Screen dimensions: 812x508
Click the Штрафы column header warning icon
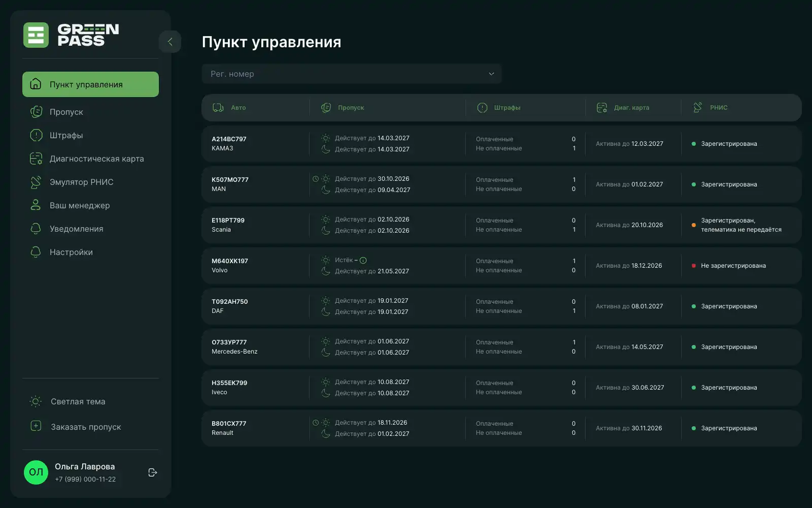(x=482, y=108)
